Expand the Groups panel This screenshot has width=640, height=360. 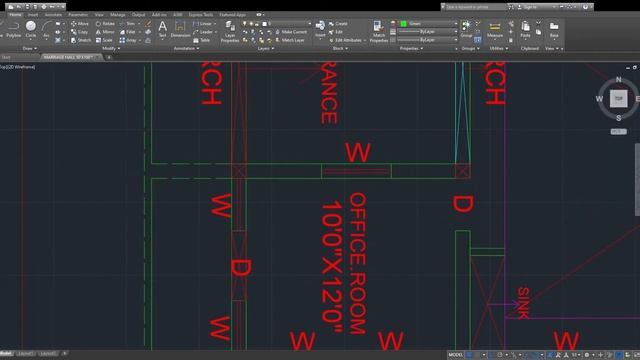click(x=470, y=49)
